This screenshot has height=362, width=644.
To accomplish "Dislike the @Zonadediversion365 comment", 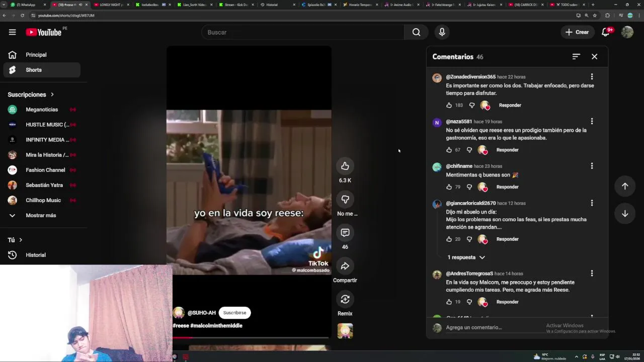I will click(x=472, y=105).
